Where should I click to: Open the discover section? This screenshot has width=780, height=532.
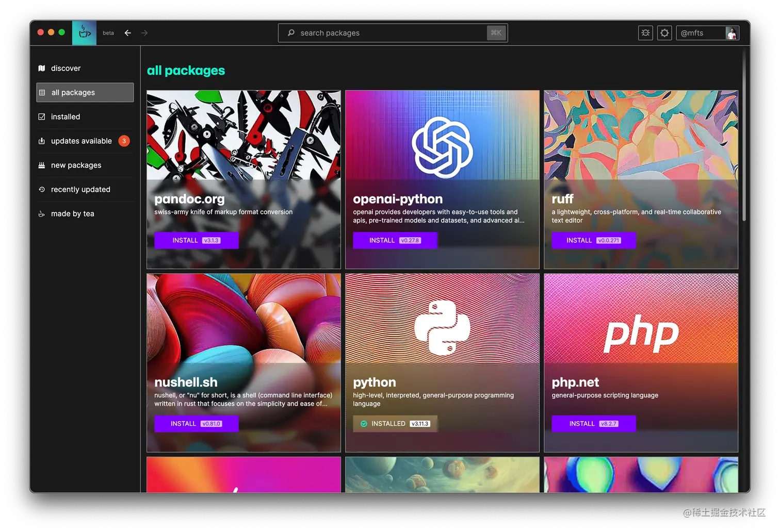pos(85,68)
